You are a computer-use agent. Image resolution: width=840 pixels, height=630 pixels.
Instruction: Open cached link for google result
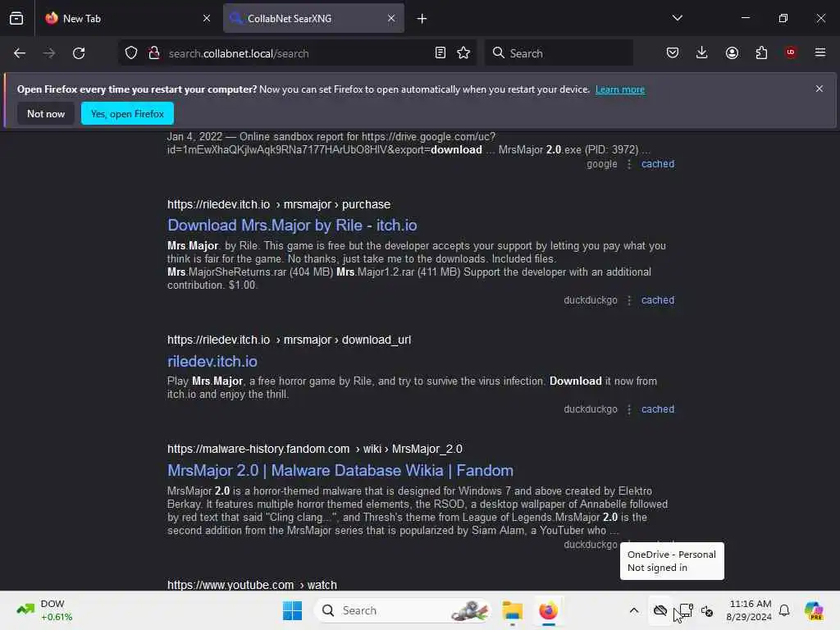click(x=658, y=164)
